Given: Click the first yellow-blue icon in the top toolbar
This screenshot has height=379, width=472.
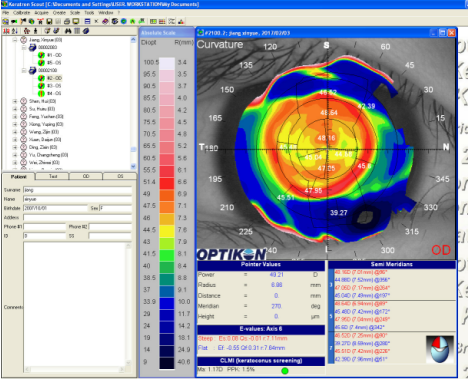Looking at the screenshot, I should click(5, 21).
